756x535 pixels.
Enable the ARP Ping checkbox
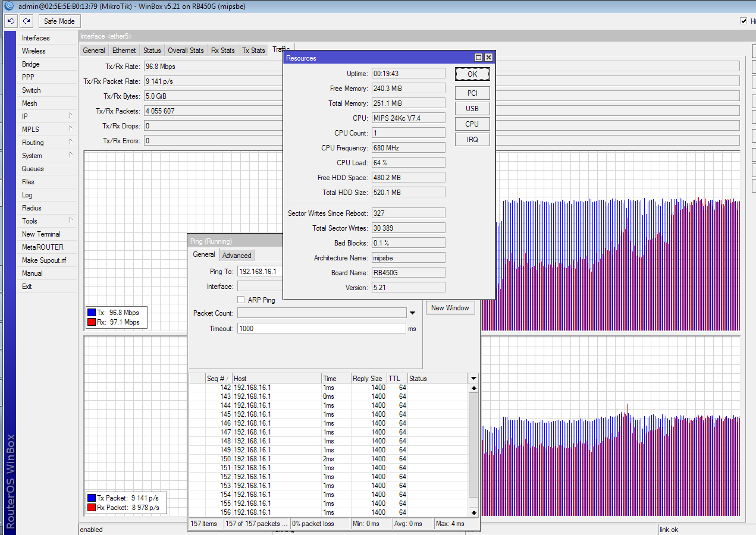click(x=241, y=300)
